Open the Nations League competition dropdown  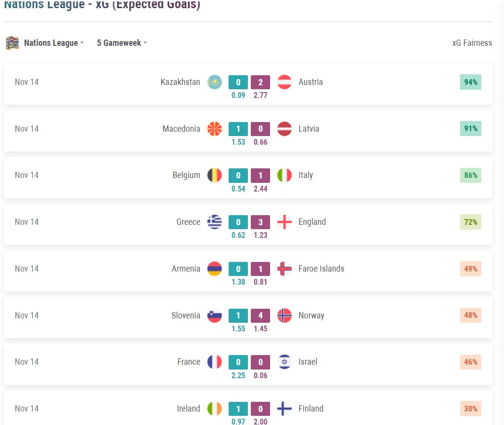click(x=54, y=43)
